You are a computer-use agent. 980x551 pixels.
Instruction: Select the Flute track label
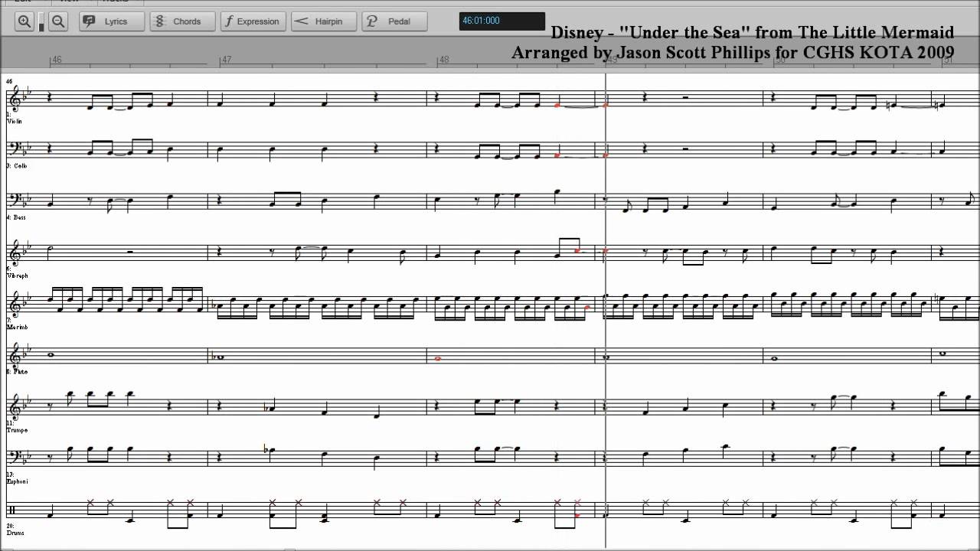[x=16, y=371]
